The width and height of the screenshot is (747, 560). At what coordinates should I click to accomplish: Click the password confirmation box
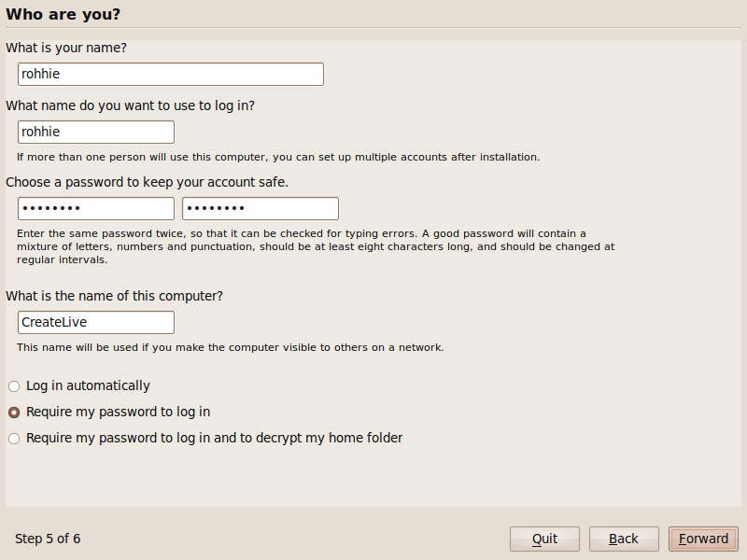click(261, 208)
